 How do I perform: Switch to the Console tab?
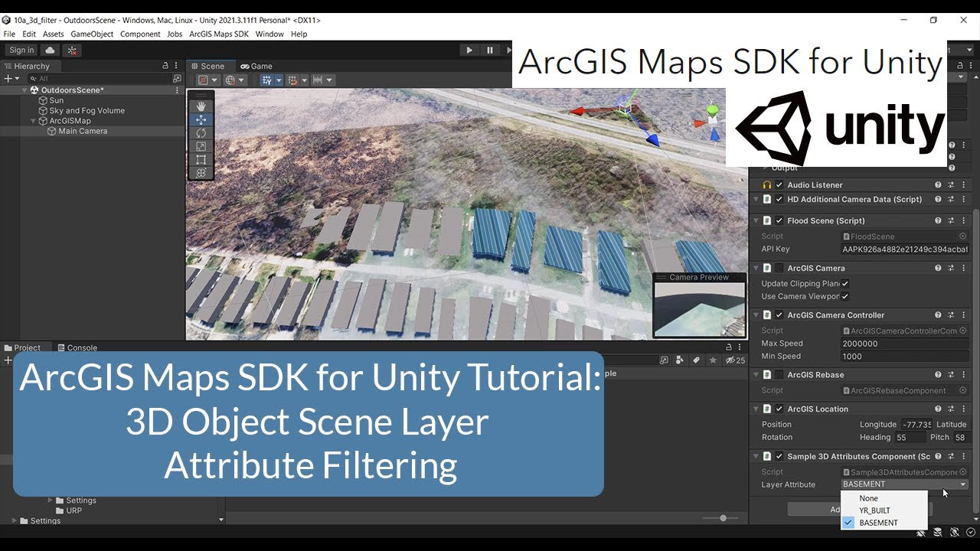pos(77,347)
